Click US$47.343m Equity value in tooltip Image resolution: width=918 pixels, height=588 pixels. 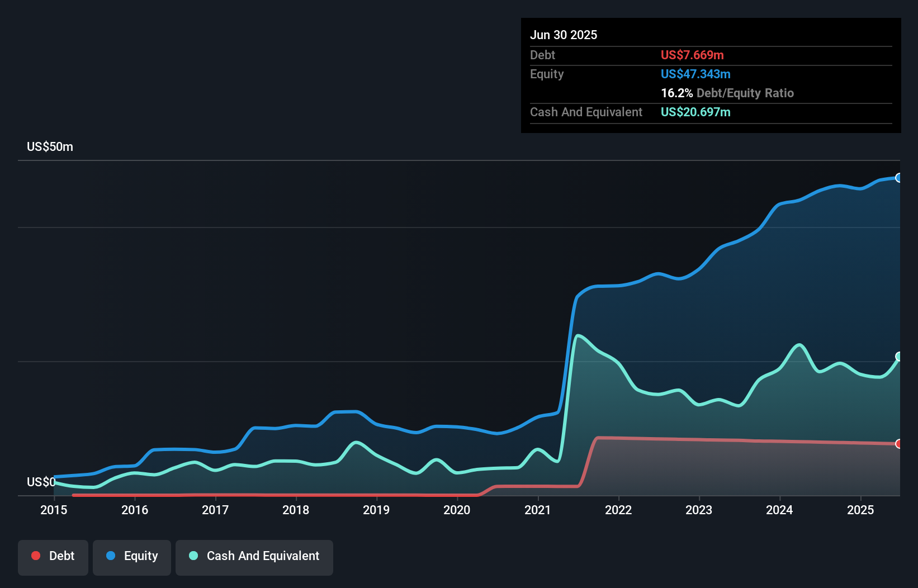(x=695, y=74)
